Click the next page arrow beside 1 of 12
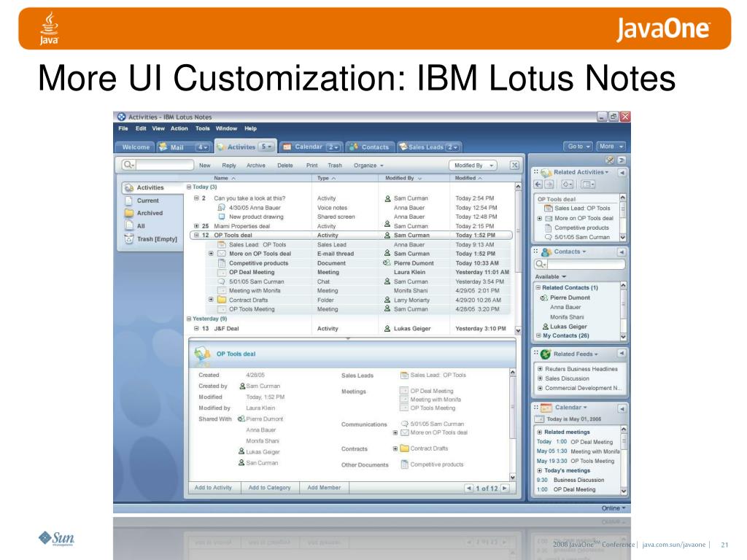This screenshot has height=560, width=747. (x=505, y=488)
